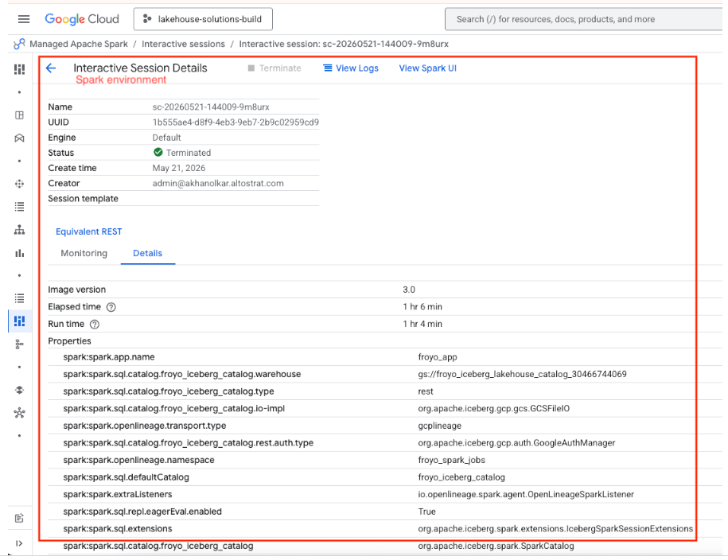Click the Equivalent REST link

(x=88, y=231)
